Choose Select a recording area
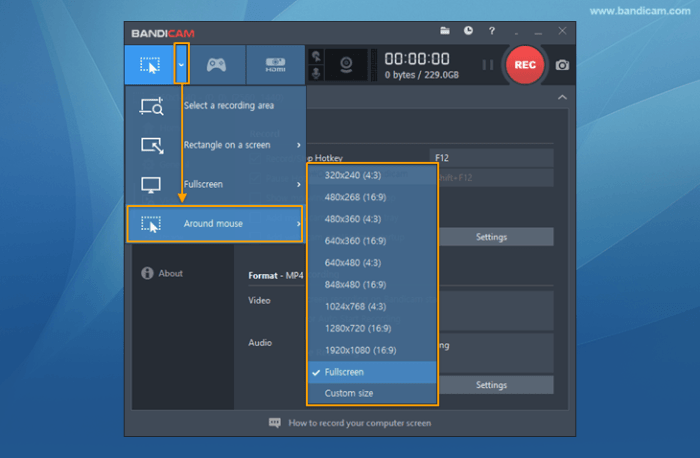Screen dimensions: 700x458 click(216, 106)
